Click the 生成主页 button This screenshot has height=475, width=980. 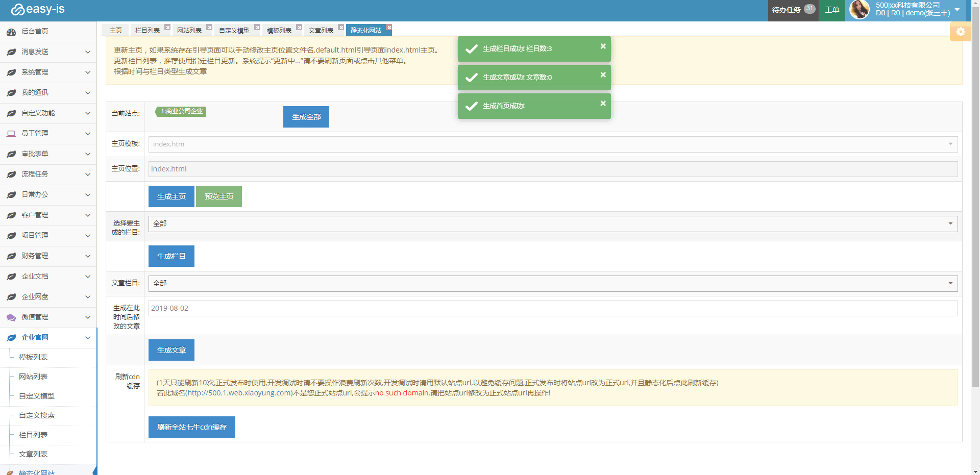click(x=171, y=196)
